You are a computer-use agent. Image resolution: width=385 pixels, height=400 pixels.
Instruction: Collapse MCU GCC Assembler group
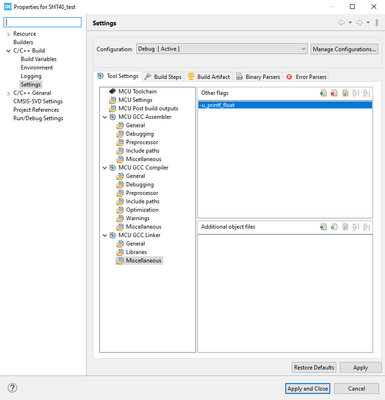click(105, 117)
